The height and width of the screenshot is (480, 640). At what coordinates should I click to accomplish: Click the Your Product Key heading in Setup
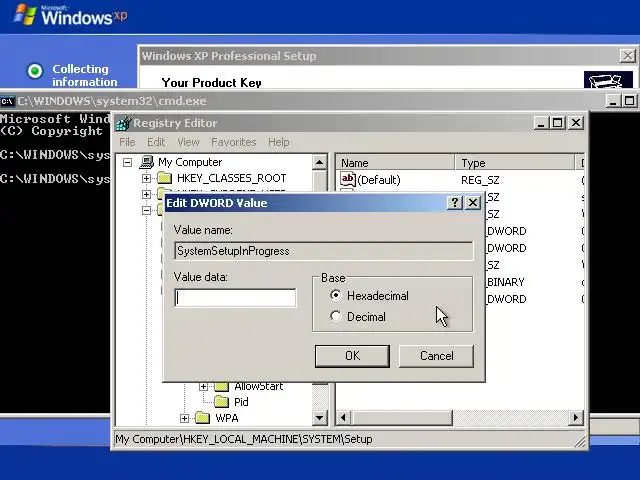pos(211,82)
